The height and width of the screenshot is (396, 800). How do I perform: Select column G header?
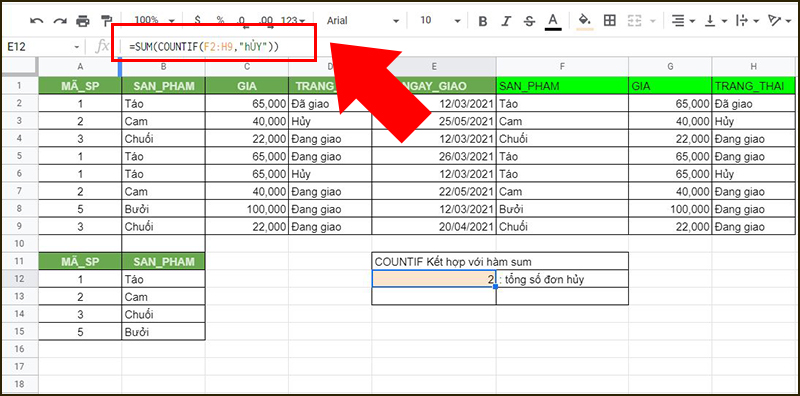[670, 66]
